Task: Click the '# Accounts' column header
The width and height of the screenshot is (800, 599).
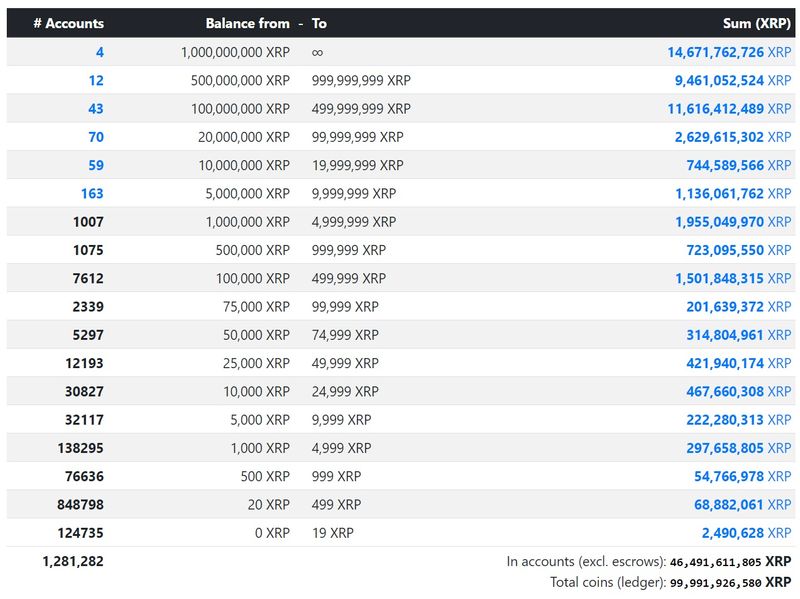Action: (x=68, y=23)
